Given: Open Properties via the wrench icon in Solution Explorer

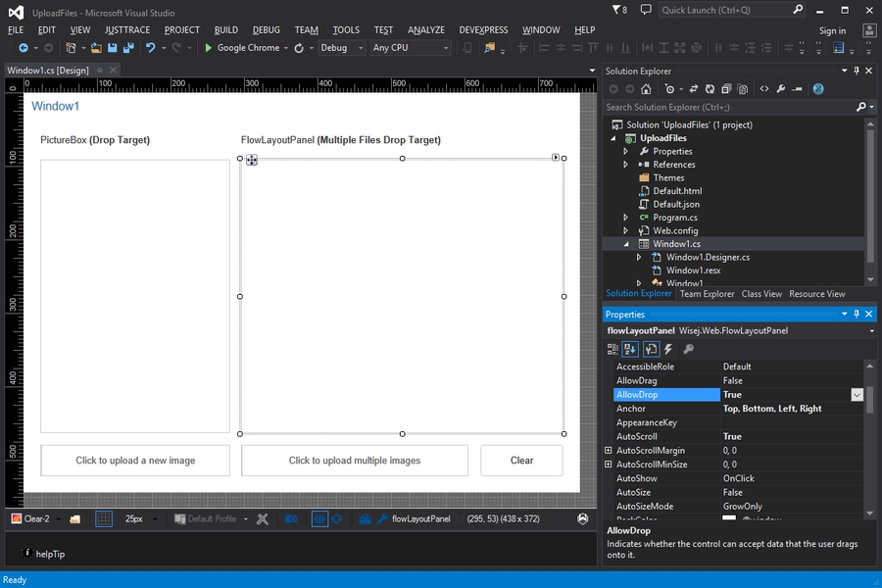Looking at the screenshot, I should click(x=781, y=89).
